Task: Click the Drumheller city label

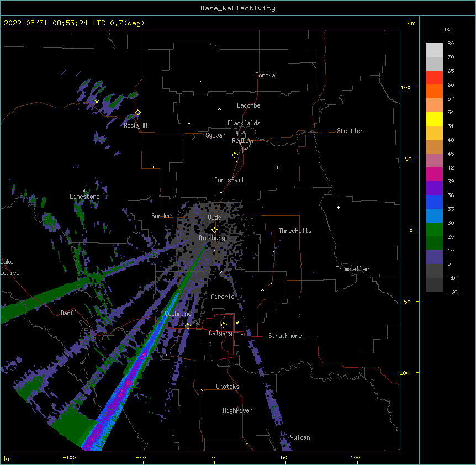Action: 352,269
